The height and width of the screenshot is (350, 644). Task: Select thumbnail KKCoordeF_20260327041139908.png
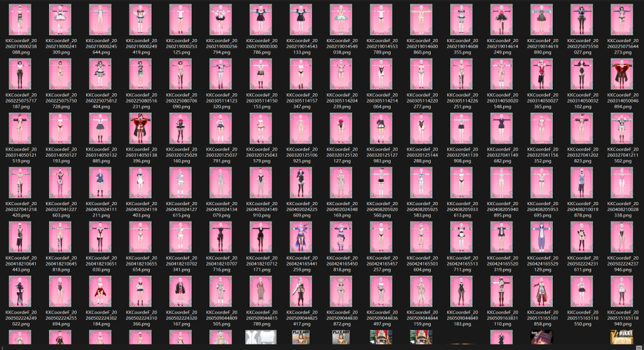pos(462,128)
